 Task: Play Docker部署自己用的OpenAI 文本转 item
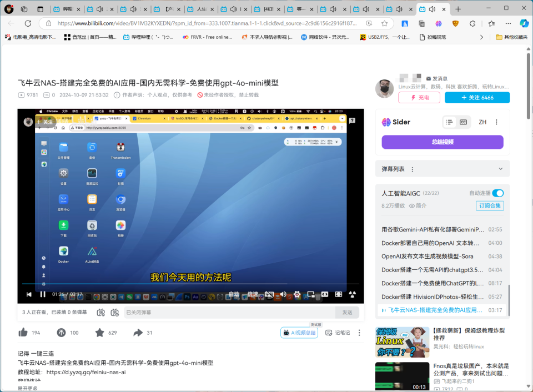click(441, 243)
